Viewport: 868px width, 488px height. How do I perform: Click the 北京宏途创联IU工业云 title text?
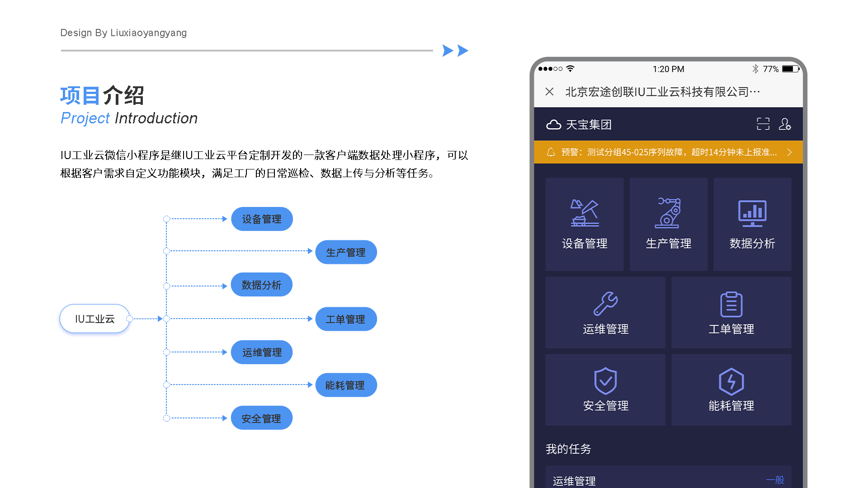pyautogui.click(x=663, y=92)
